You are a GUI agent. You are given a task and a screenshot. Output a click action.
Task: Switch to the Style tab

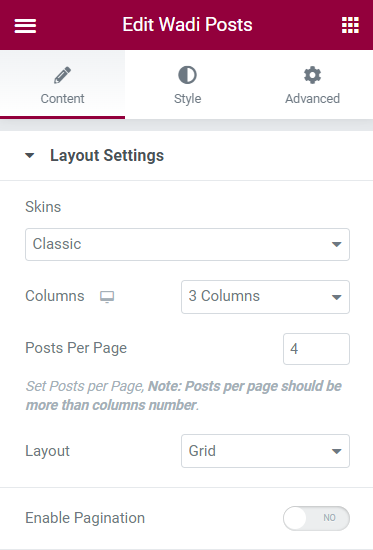coord(187,85)
